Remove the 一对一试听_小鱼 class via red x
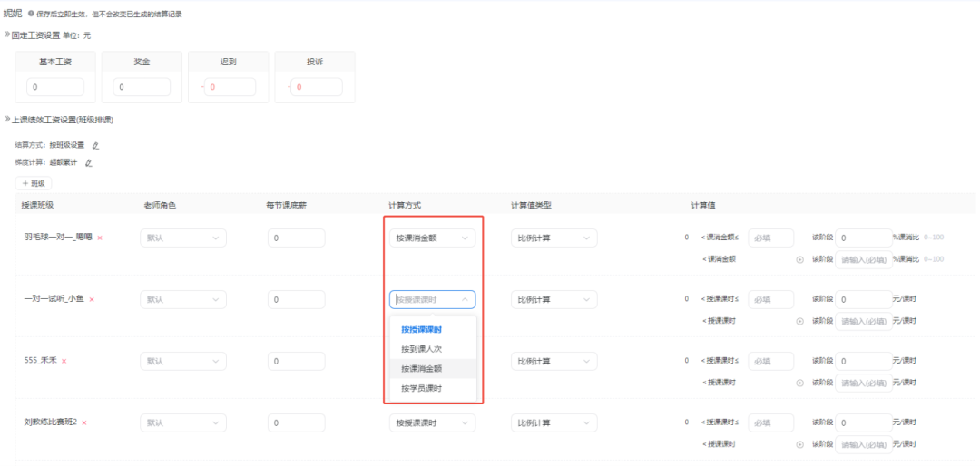Viewport: 980px width, 466px height. 92,300
